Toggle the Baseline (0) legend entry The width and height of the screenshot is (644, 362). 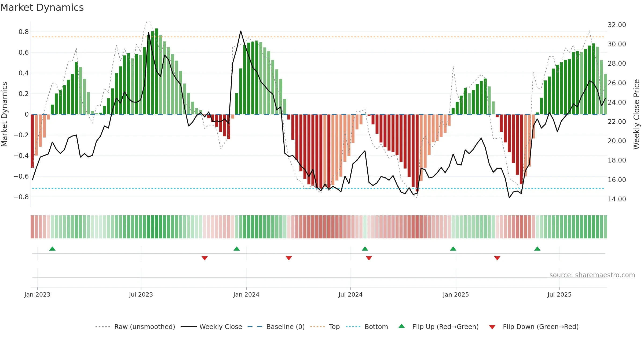coord(276,327)
